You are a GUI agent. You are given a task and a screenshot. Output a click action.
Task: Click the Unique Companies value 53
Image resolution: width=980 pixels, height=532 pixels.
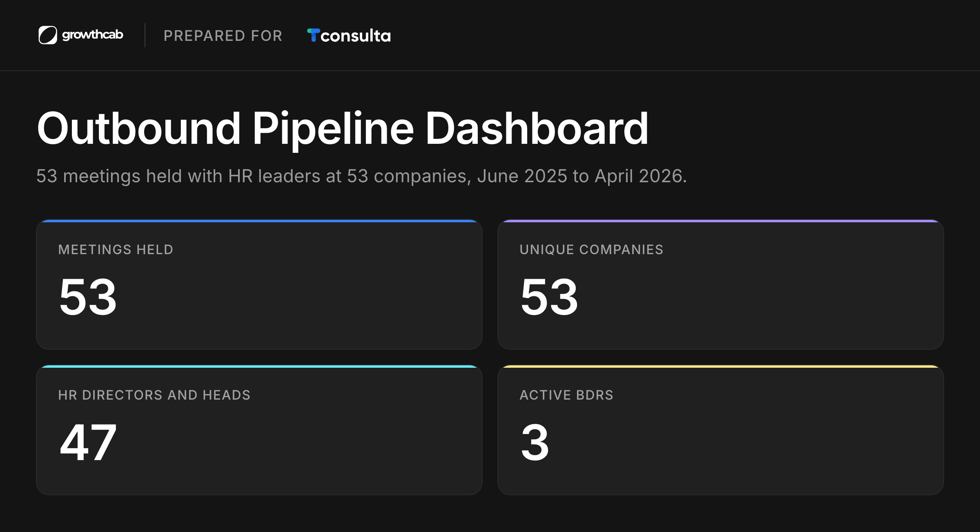pyautogui.click(x=549, y=297)
